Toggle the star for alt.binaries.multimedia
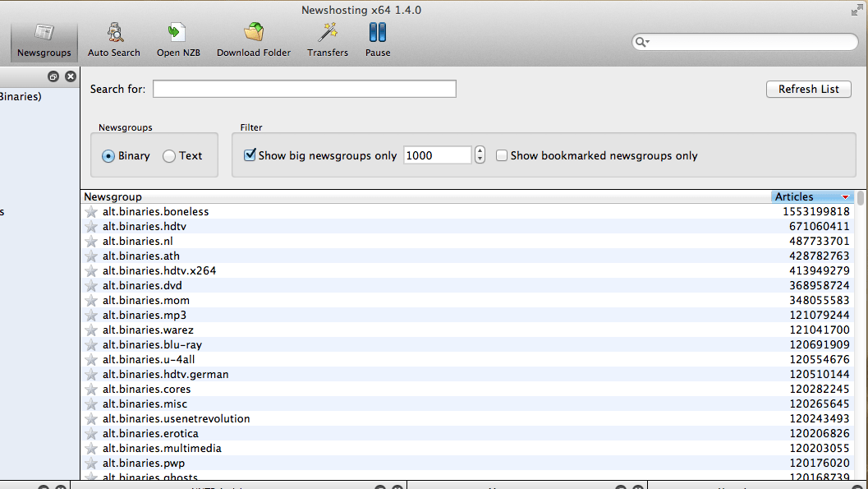868x489 pixels. tap(91, 449)
